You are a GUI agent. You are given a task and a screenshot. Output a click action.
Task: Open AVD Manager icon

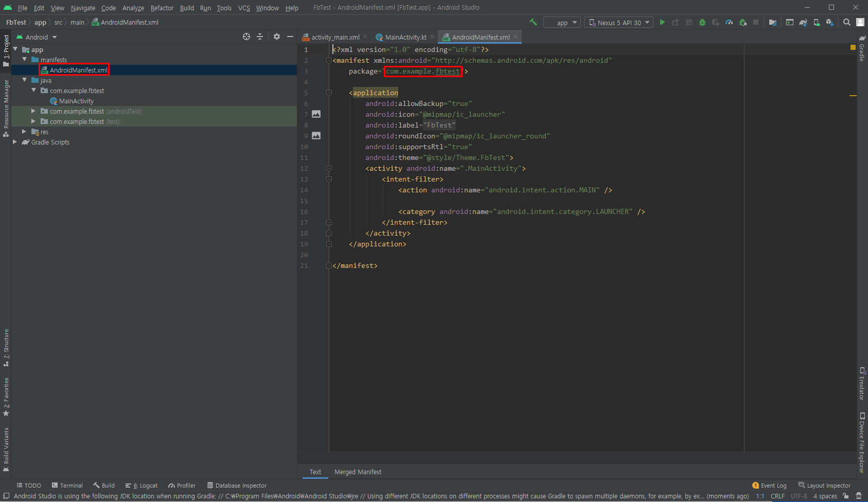click(817, 22)
